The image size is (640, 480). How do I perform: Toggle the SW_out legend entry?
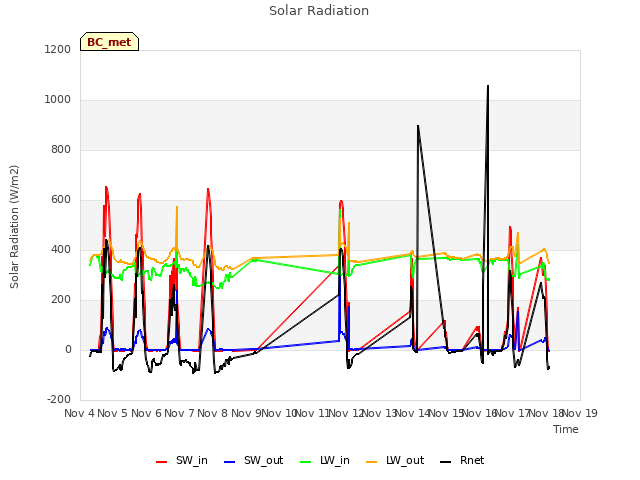click(x=253, y=461)
